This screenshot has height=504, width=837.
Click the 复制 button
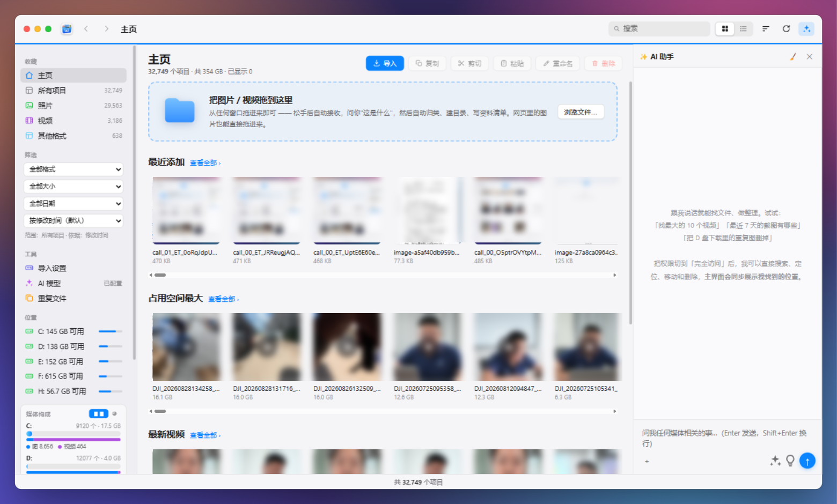coord(427,63)
